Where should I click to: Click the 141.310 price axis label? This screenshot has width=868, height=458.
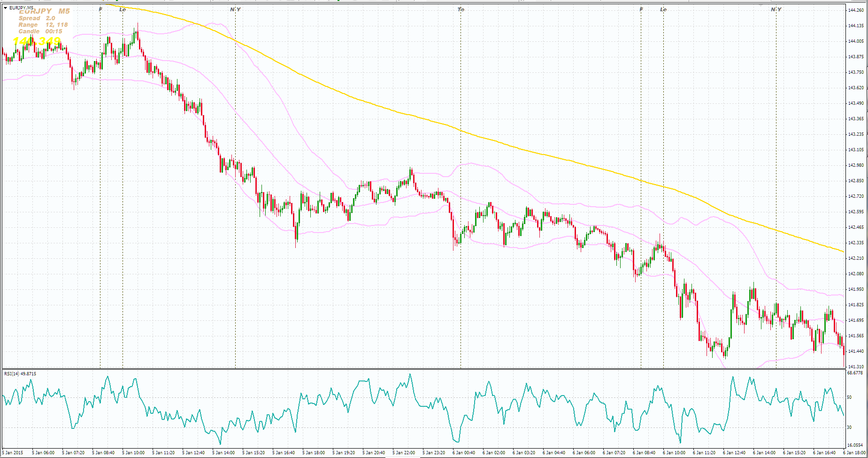(856, 367)
